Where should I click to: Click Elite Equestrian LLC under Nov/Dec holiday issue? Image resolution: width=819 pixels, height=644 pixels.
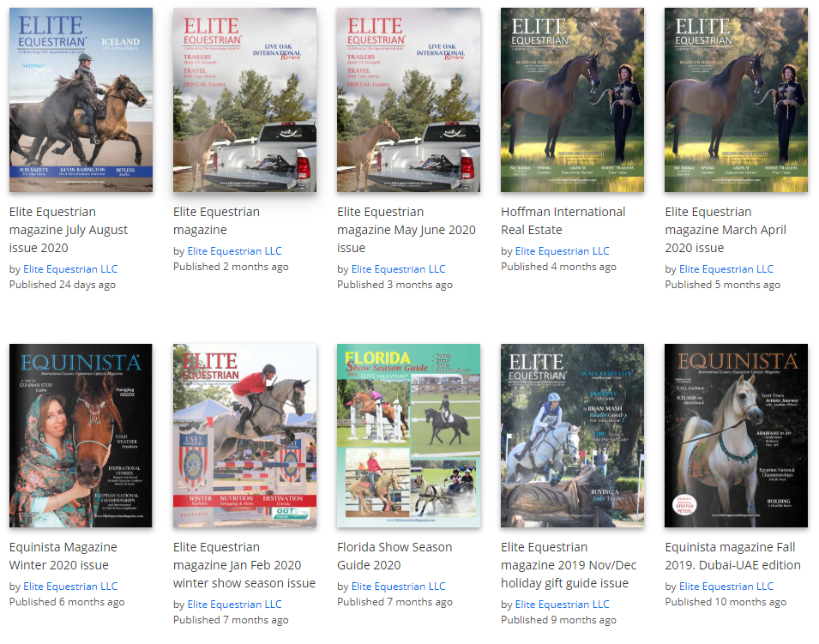(562, 605)
